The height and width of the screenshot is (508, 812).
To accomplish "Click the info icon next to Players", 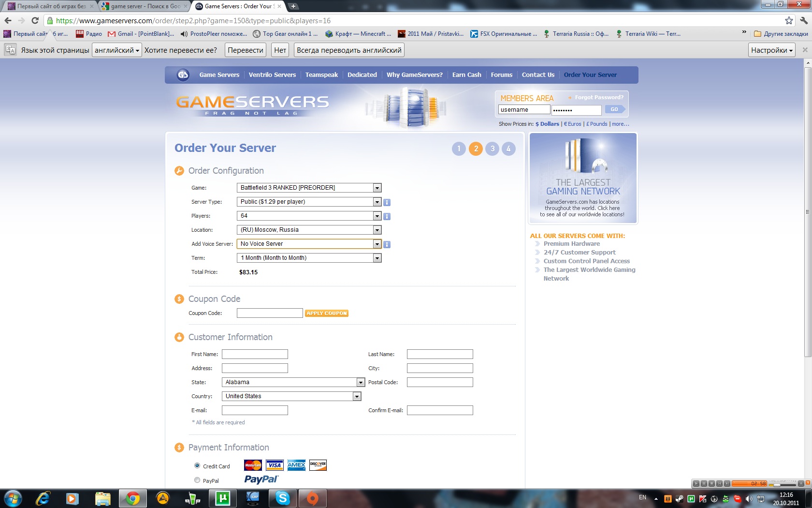I will click(387, 216).
